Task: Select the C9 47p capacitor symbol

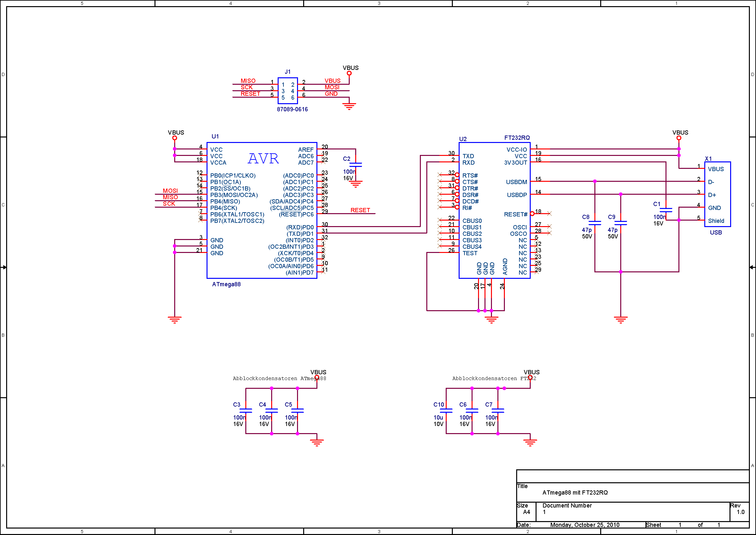Action: click(x=620, y=223)
